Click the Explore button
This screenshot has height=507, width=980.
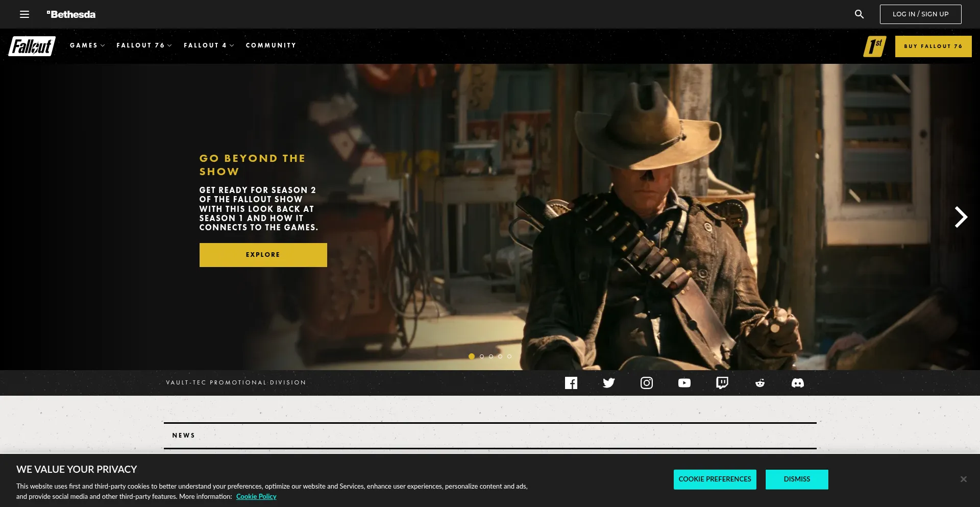click(x=263, y=254)
